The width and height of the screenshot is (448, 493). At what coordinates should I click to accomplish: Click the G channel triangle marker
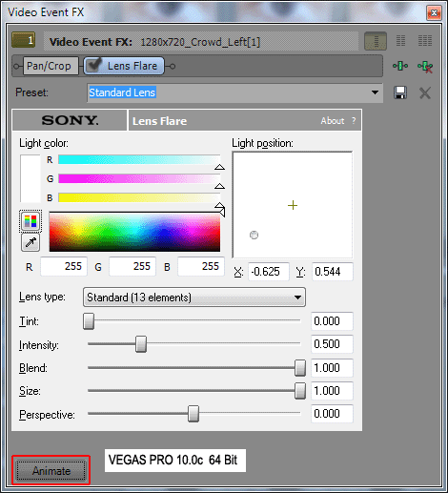click(x=219, y=186)
